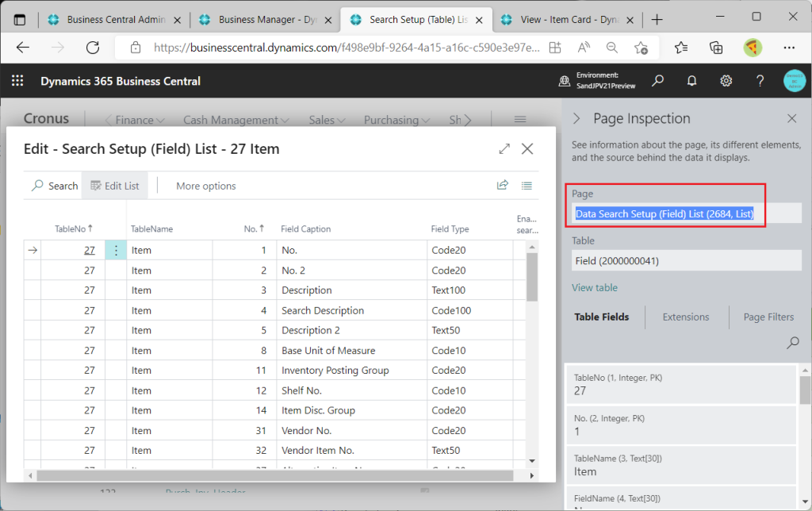Expand the Sales menu
The width and height of the screenshot is (812, 511).
pyautogui.click(x=327, y=120)
